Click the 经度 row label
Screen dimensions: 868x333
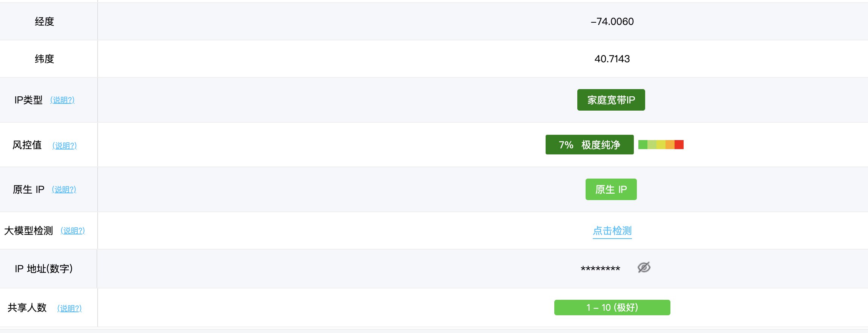point(44,22)
